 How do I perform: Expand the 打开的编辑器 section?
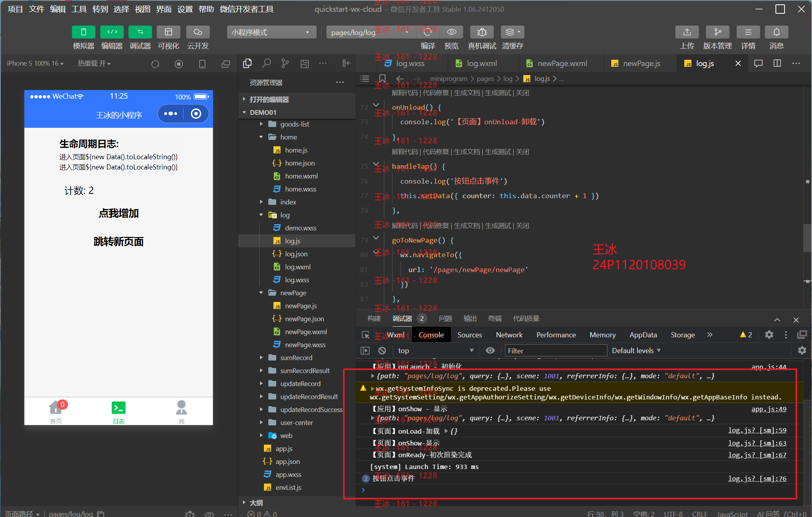[297, 99]
